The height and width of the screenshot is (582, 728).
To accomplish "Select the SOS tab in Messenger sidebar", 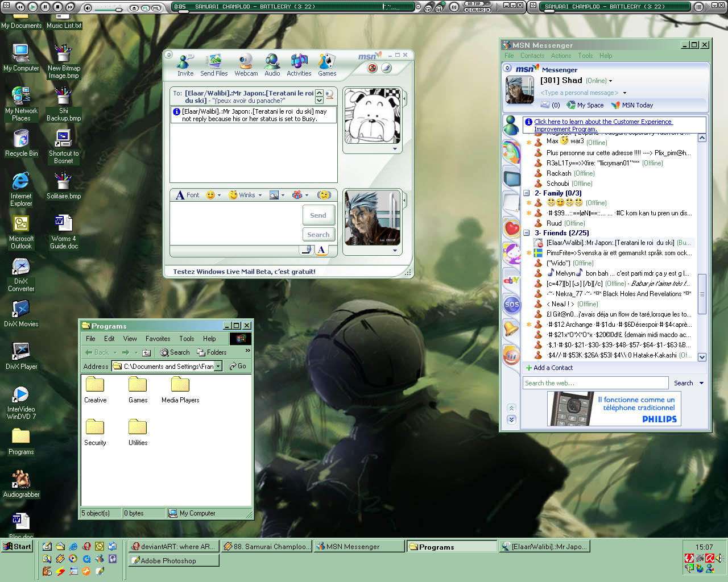I will coord(511,305).
